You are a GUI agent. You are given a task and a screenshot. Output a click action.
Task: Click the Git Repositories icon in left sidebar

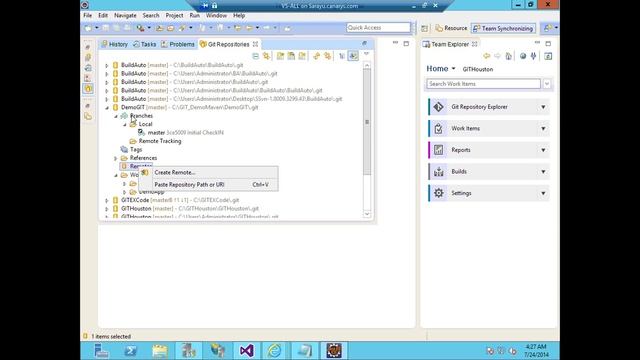tap(88, 88)
